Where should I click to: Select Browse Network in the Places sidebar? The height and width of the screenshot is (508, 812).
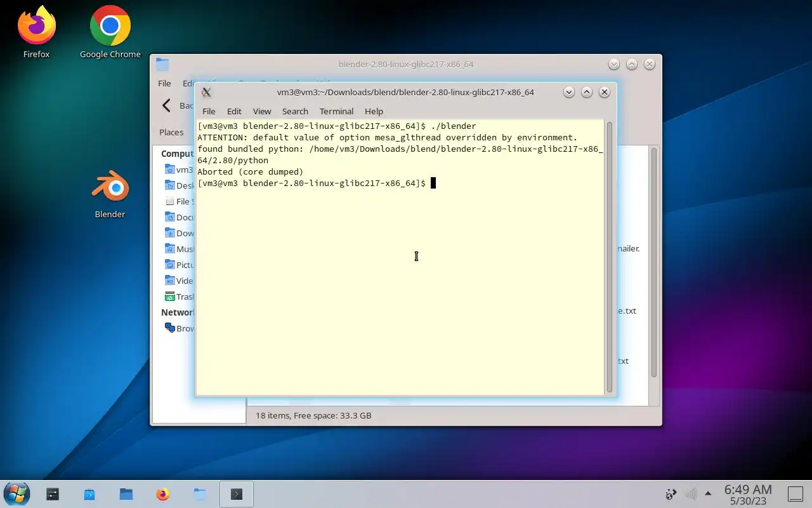178,328
